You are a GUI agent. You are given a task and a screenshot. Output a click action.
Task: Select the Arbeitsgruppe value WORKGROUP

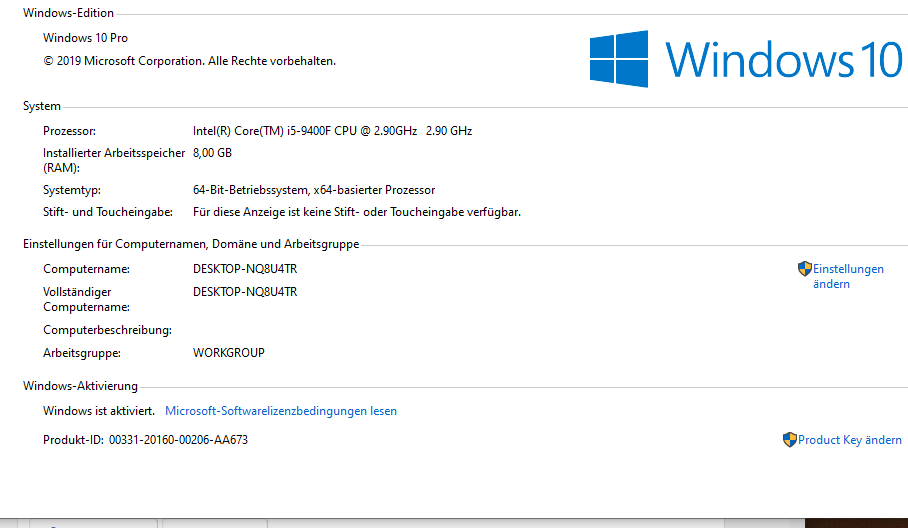[x=229, y=353]
